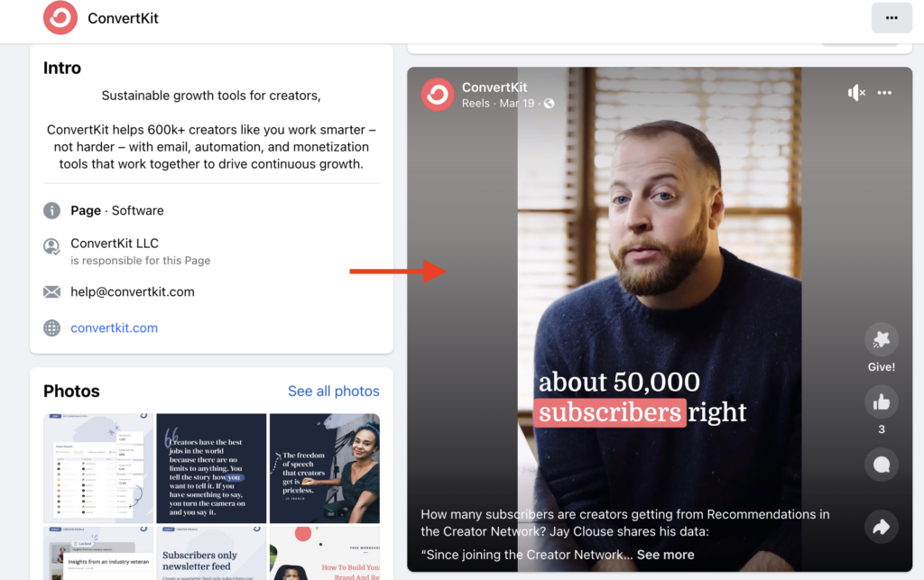Click the globe icon beside convertkit.com
This screenshot has height=580, width=924.
pos(51,328)
